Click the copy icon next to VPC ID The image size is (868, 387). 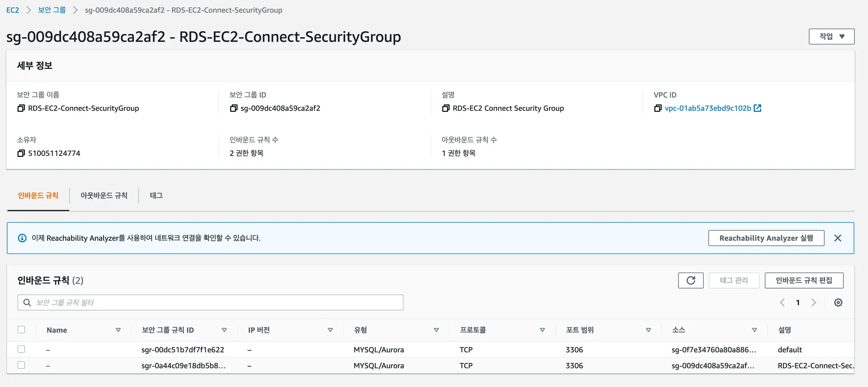(x=658, y=109)
